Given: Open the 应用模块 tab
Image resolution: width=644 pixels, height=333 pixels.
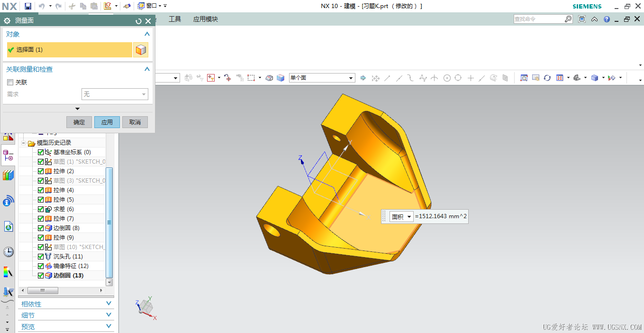Looking at the screenshot, I should 205,19.
